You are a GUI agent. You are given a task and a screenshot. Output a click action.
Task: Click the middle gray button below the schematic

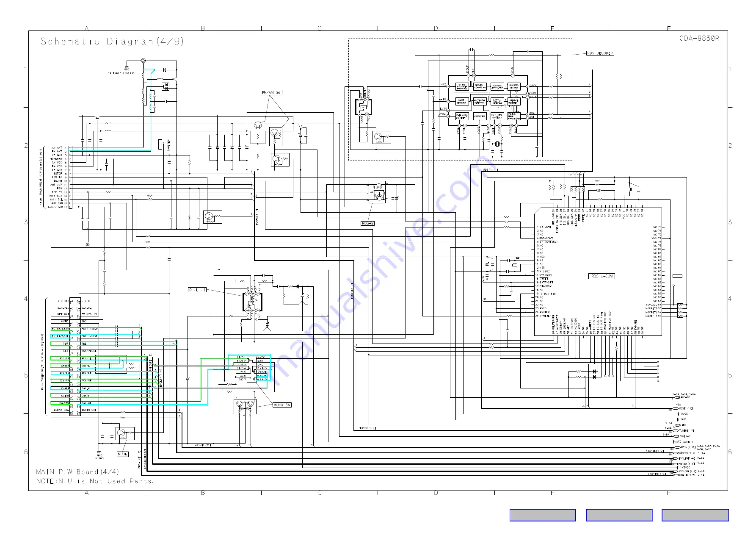[619, 515]
